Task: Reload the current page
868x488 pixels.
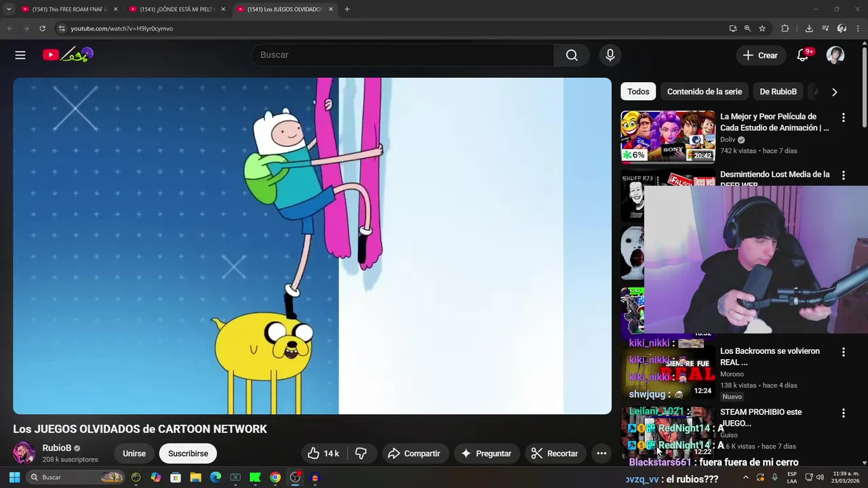Action: click(x=42, y=28)
